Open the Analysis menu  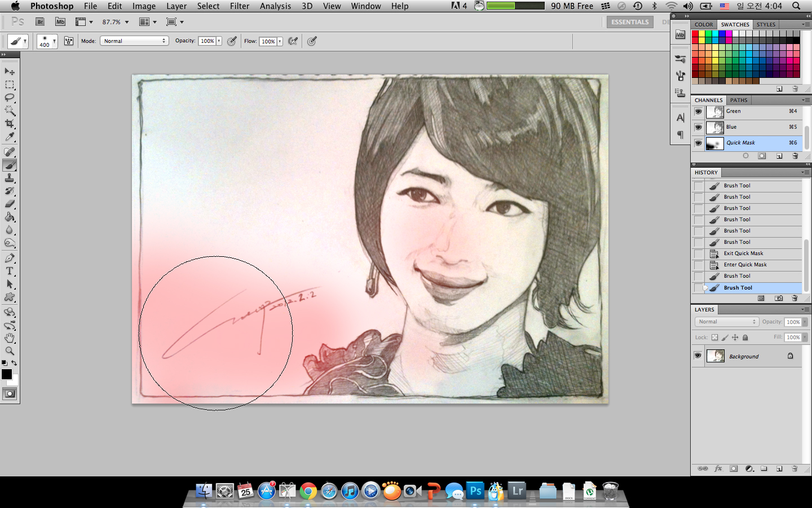tap(275, 6)
